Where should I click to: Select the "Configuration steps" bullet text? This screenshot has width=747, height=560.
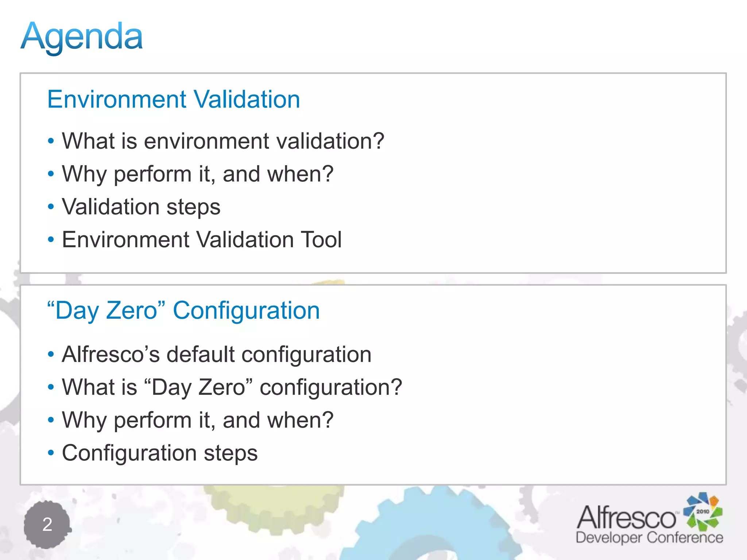pyautogui.click(x=160, y=453)
